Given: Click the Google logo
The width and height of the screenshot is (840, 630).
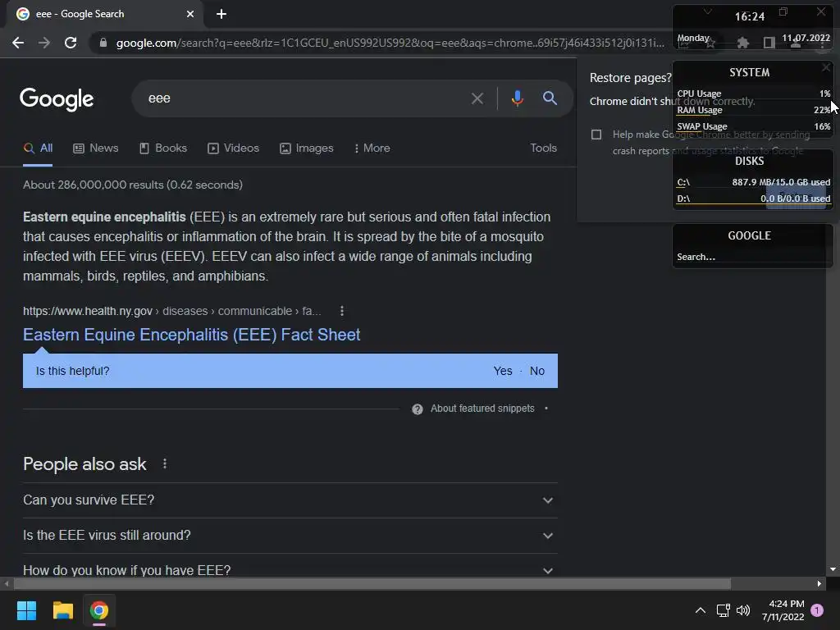Looking at the screenshot, I should (x=57, y=98).
